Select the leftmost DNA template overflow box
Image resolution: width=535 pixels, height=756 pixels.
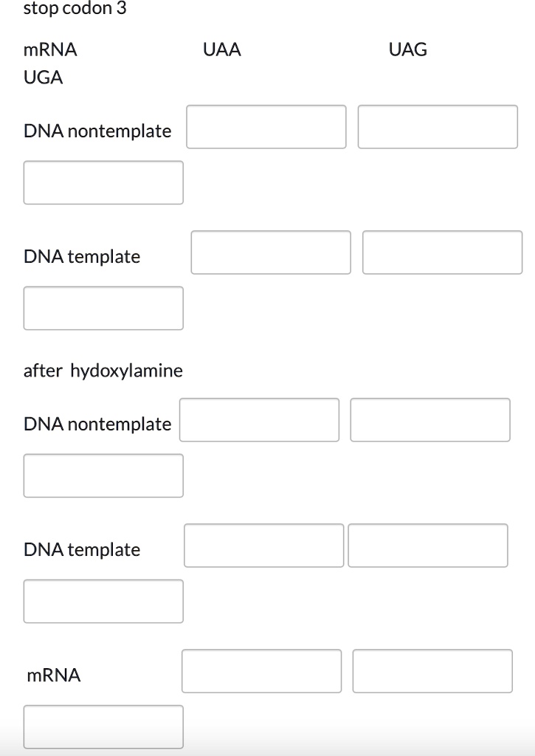coord(103,308)
